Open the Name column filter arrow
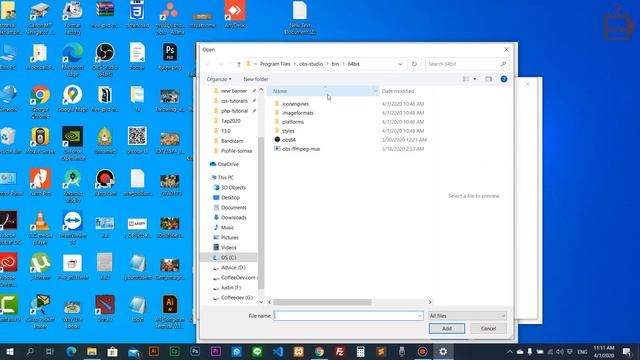This screenshot has height=360, width=640. tap(376, 91)
